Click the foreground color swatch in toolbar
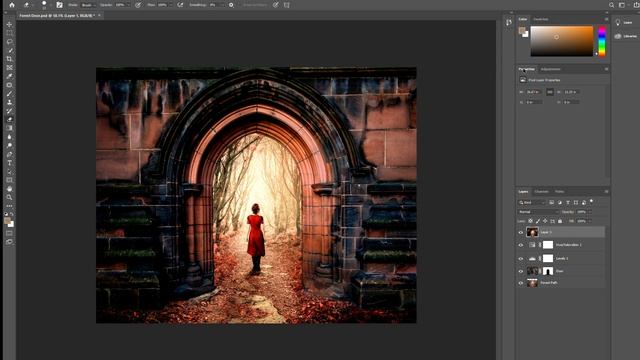640x360 pixels. [7, 221]
